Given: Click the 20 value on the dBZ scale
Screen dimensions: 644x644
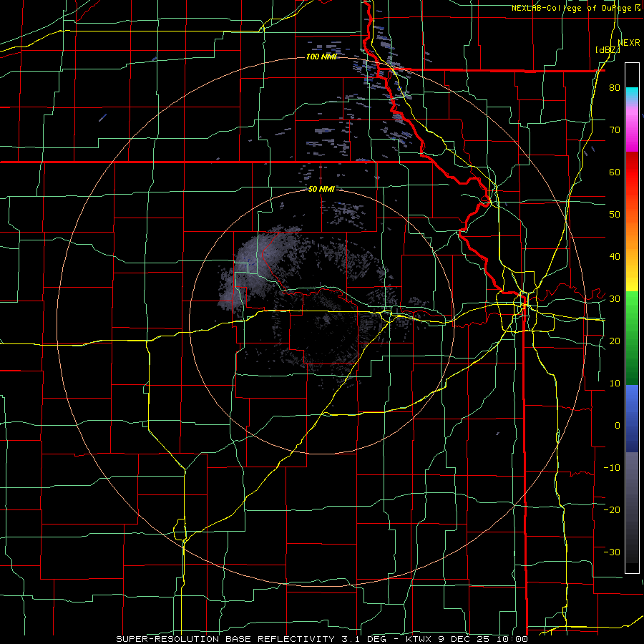Looking at the screenshot, I should [615, 341].
